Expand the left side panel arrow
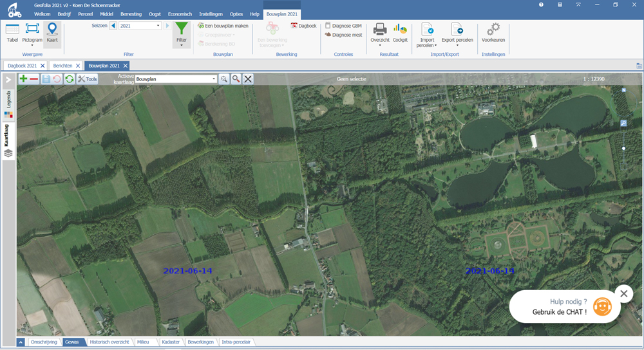The image size is (644, 350). [x=8, y=80]
